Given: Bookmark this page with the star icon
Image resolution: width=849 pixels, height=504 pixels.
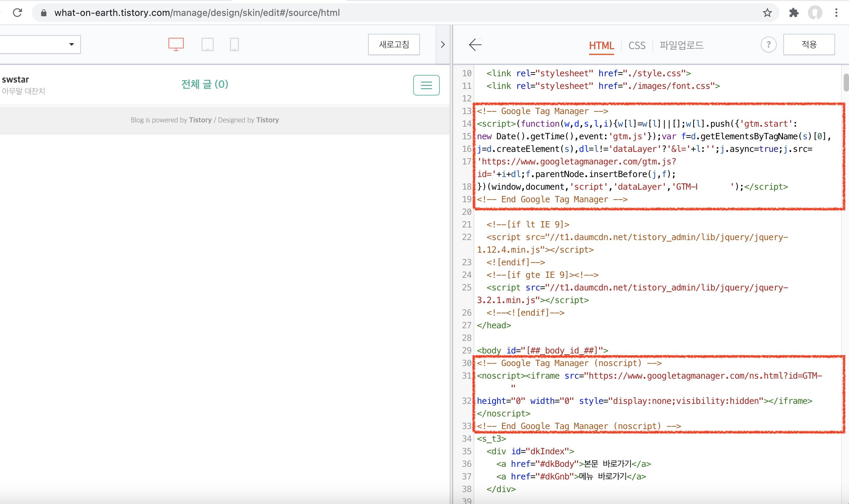Looking at the screenshot, I should (x=767, y=13).
